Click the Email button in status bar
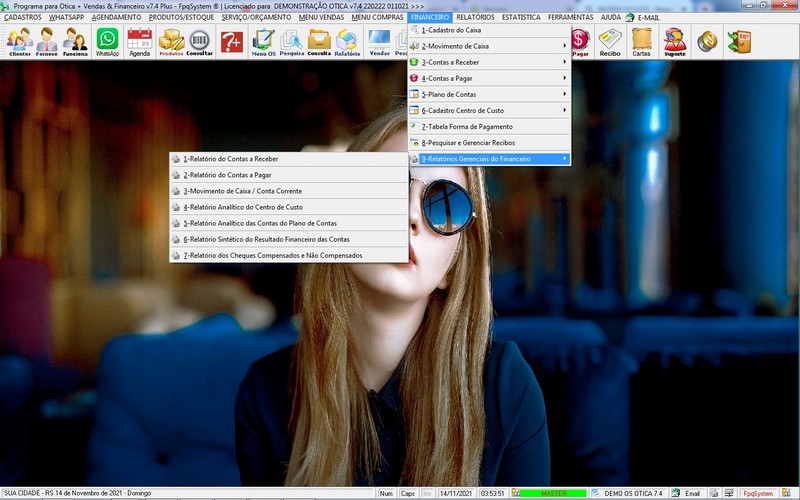Screen dimensions: 800x500 point(686,493)
